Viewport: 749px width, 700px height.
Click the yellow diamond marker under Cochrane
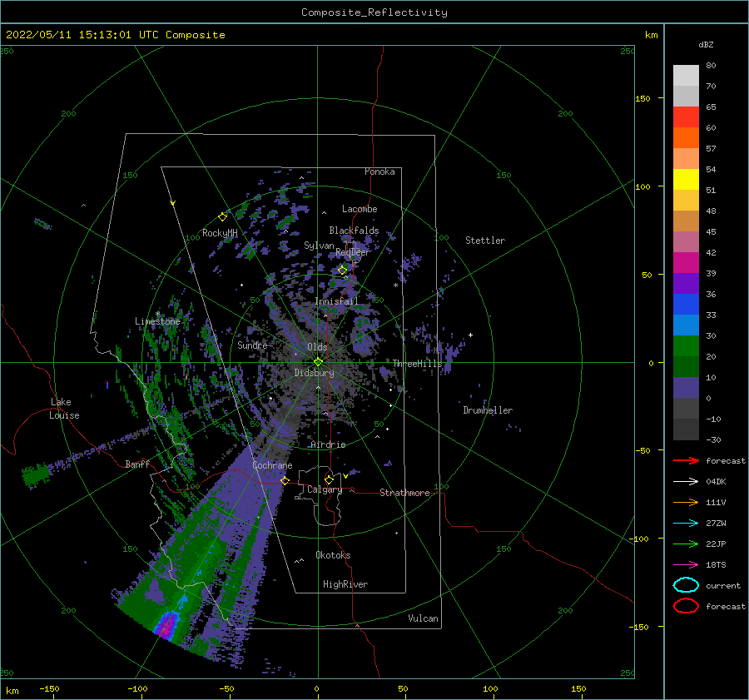285,480
